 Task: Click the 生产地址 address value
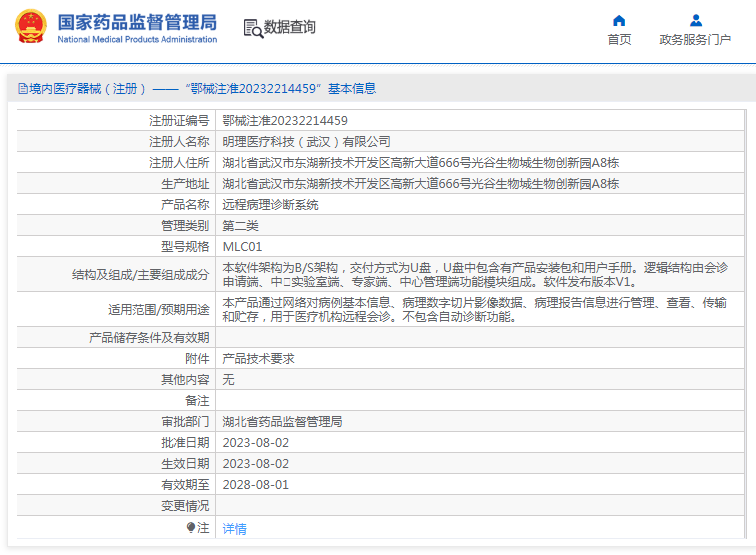[x=420, y=184]
